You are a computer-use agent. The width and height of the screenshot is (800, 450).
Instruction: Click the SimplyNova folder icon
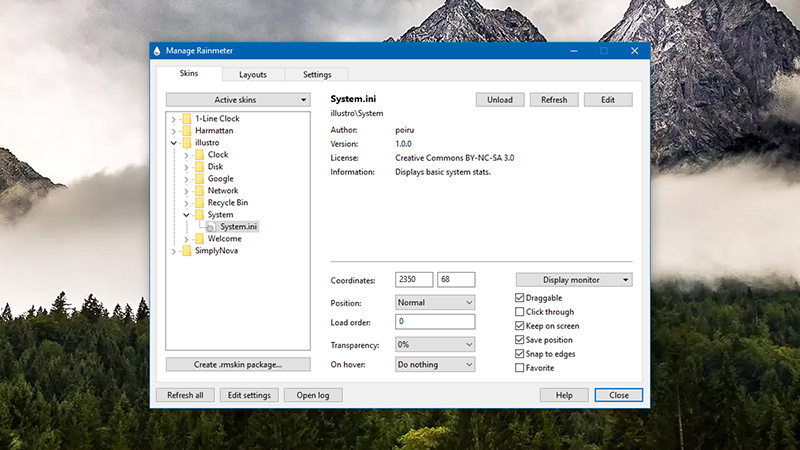[187, 251]
